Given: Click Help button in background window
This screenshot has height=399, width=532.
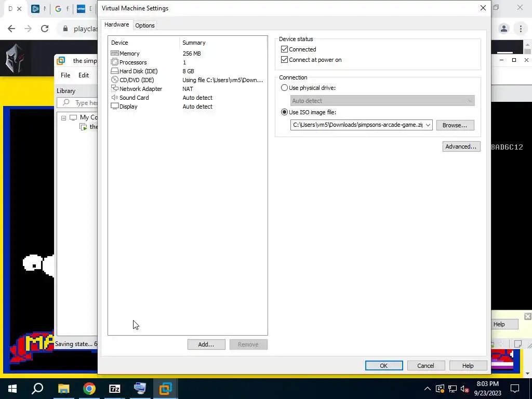Looking at the screenshot, I should click(504, 324).
